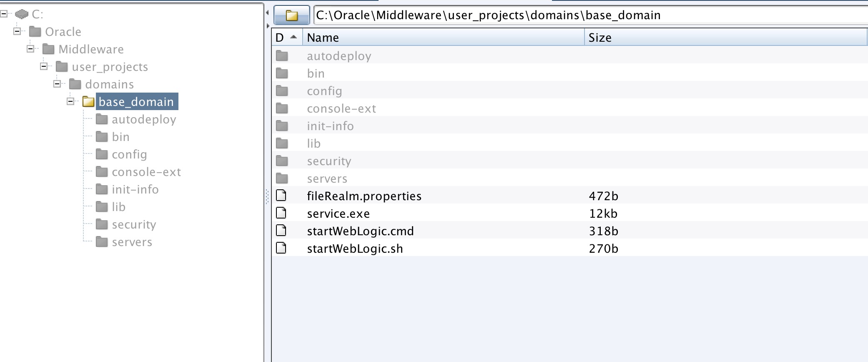
Task: Click the folder browse button beside path field
Action: [x=292, y=15]
